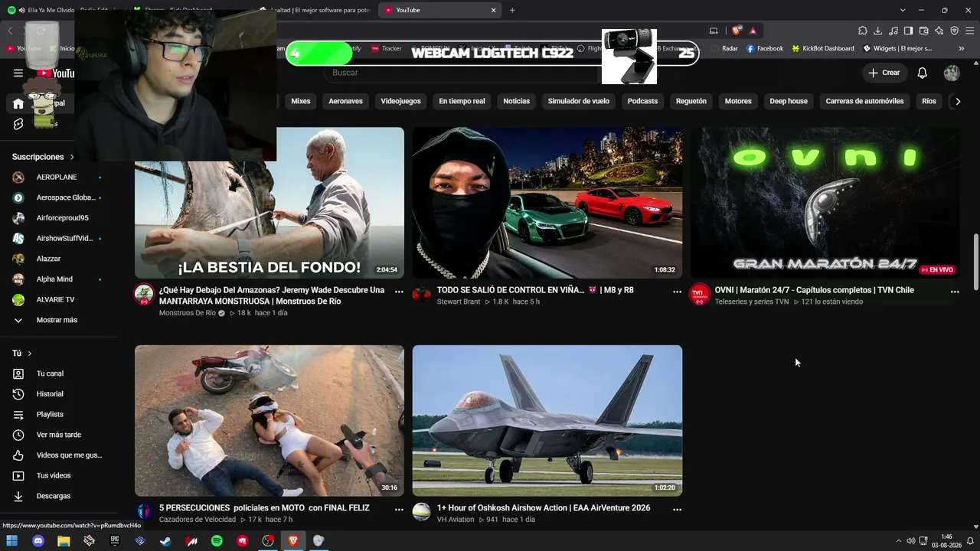Open the Oshkosh Airshow F-22 thumbnail
This screenshot has width=980, height=551.
[x=547, y=420]
